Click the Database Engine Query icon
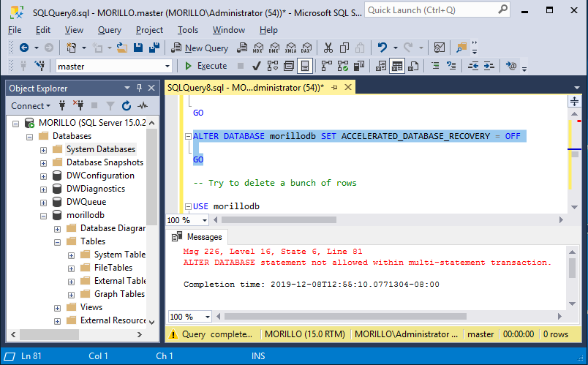The image size is (588, 365). (242, 48)
